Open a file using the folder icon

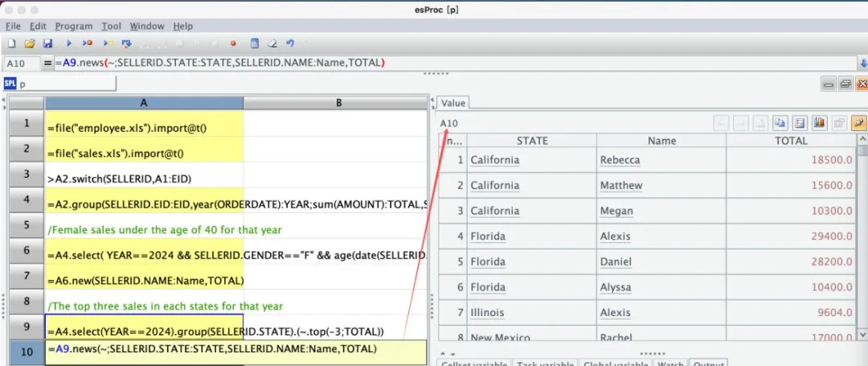click(x=30, y=43)
